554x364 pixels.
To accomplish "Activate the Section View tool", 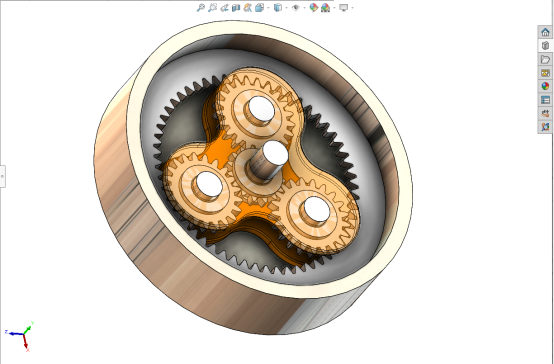I will point(236,8).
